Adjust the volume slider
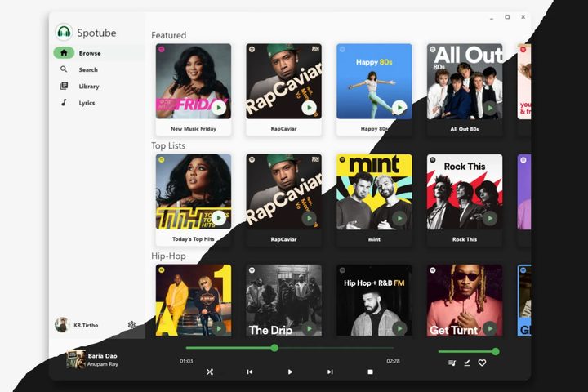 click(x=469, y=351)
